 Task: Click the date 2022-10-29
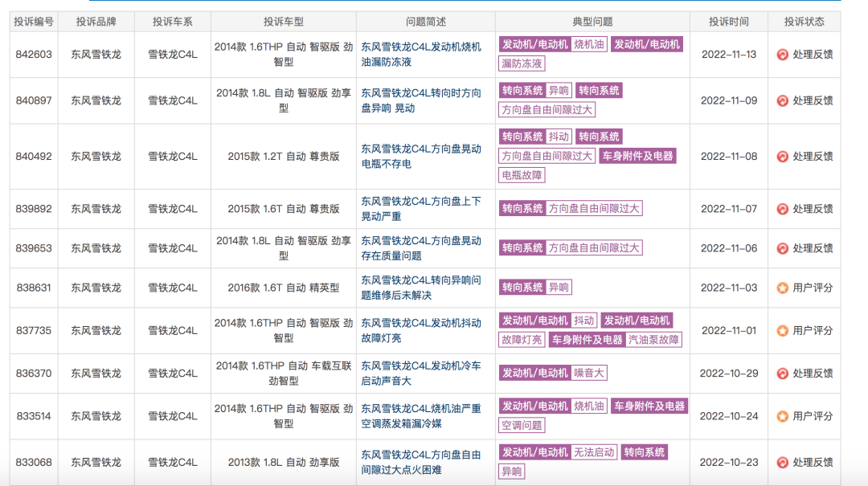pyautogui.click(x=728, y=373)
